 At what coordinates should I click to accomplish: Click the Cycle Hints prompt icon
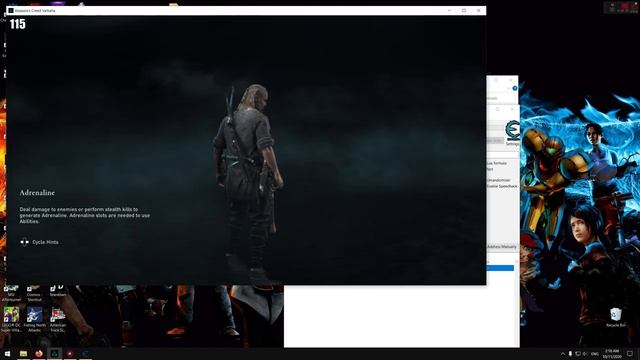tap(24, 242)
